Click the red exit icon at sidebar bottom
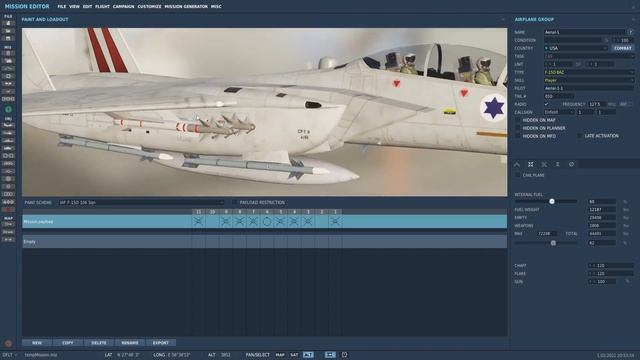This screenshot has height=360, width=640. pos(8,344)
